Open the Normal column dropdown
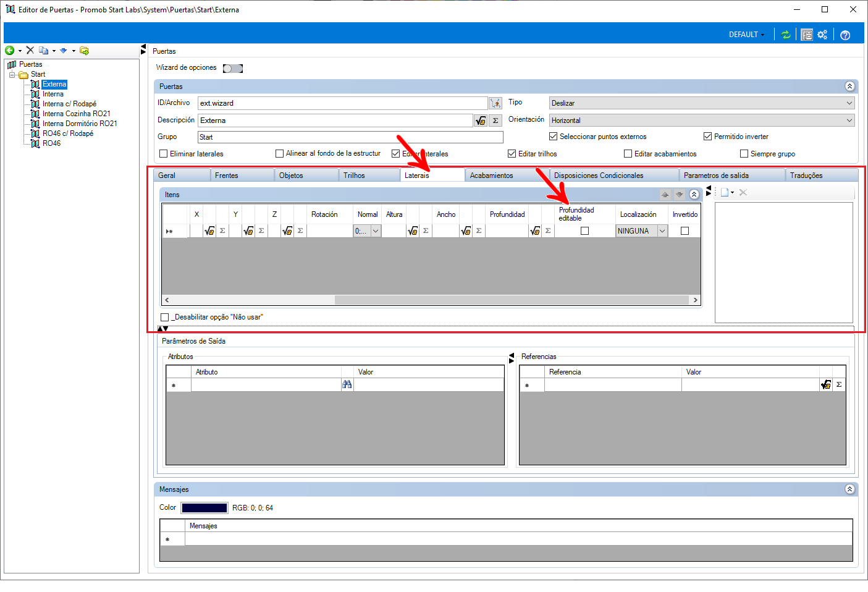 coord(367,231)
